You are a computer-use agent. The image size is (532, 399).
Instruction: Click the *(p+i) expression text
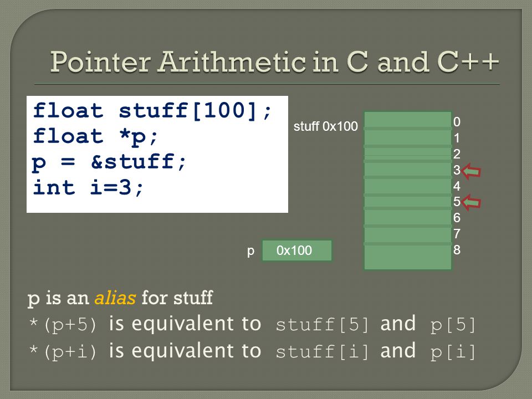tap(63, 351)
